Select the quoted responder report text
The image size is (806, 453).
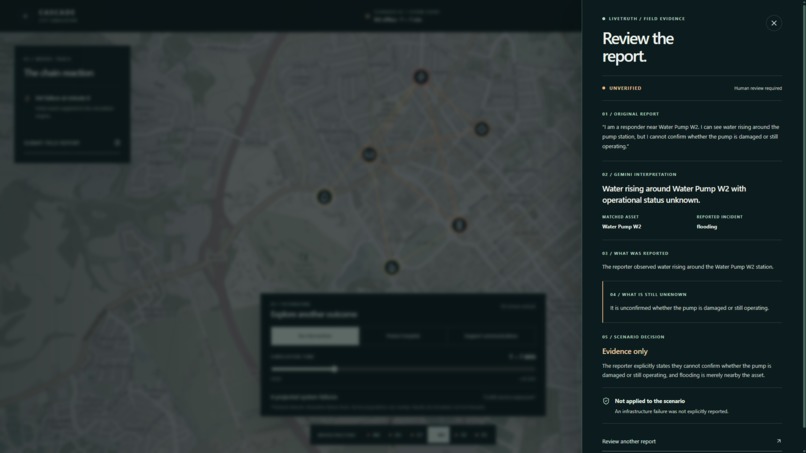(690, 137)
